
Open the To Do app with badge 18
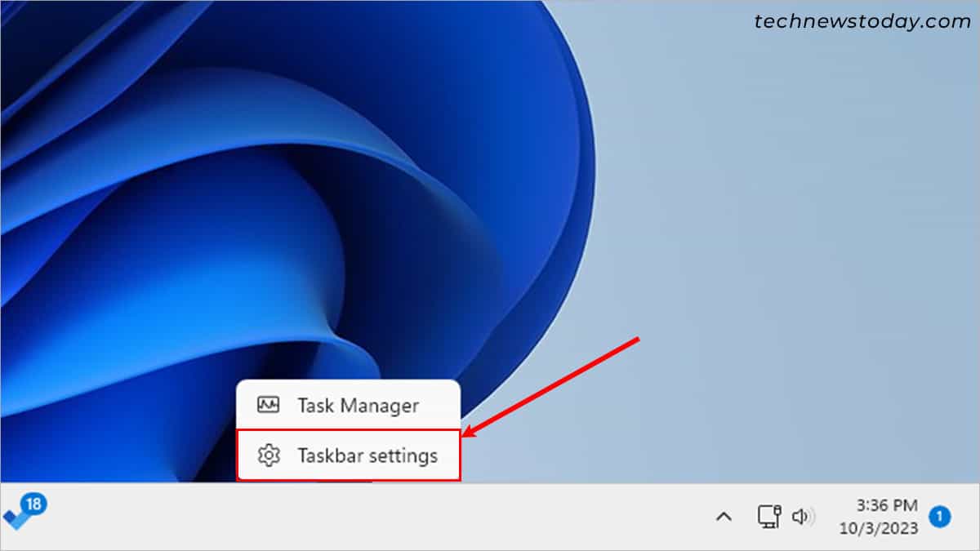tap(24, 513)
